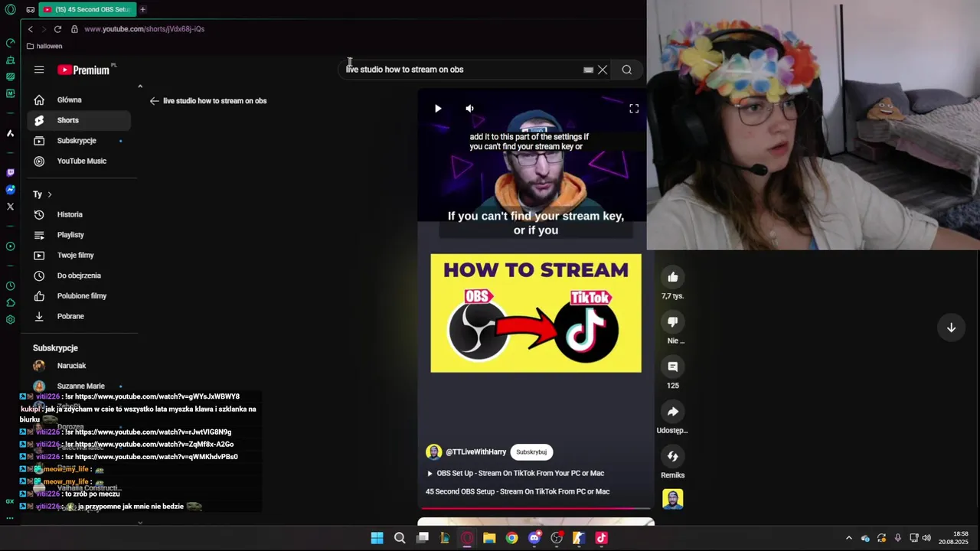Open YouTube Music from the sidebar
This screenshot has height=551, width=980.
[x=79, y=161]
